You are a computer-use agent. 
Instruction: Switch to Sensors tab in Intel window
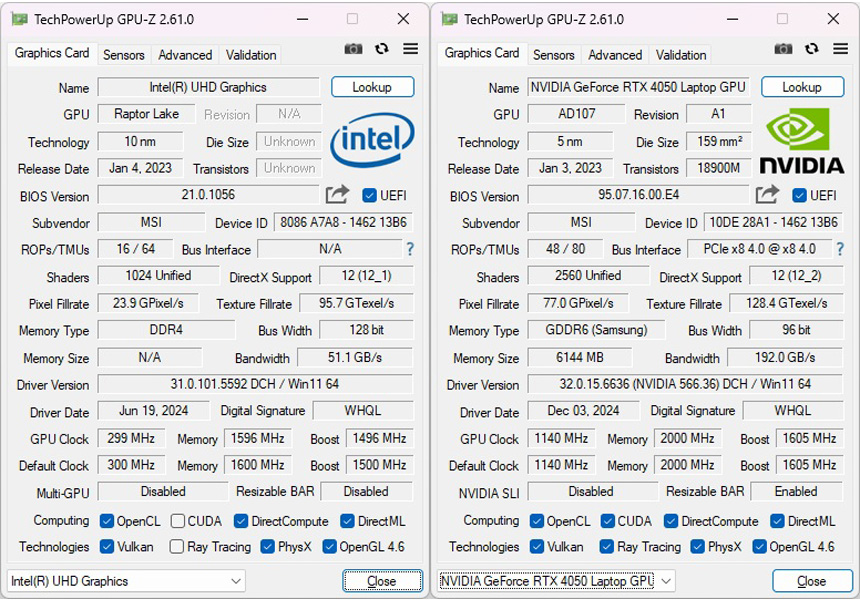[x=124, y=55]
